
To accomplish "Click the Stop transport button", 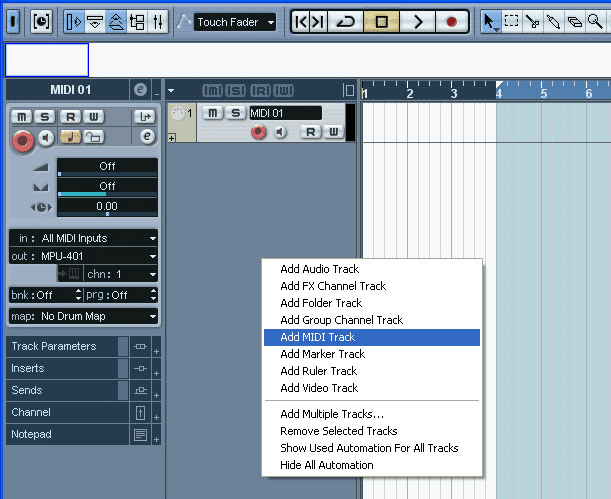I will pos(381,22).
